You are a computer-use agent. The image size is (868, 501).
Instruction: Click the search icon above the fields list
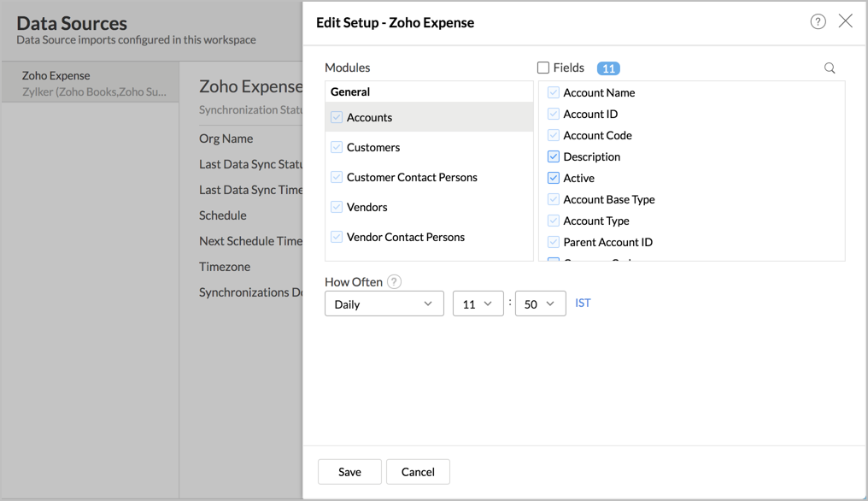click(829, 67)
